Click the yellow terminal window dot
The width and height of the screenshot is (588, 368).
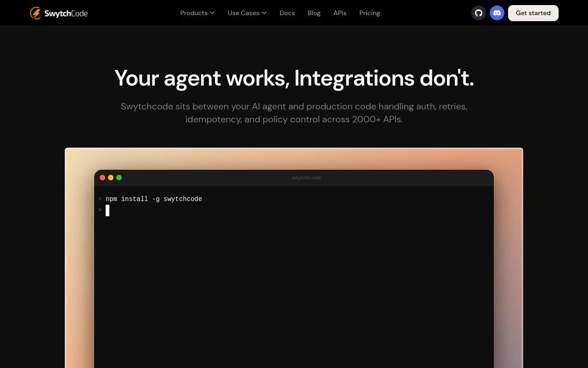[111, 178]
